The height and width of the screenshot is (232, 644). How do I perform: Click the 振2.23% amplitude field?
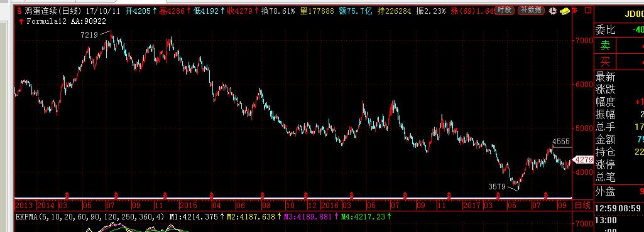(430, 11)
